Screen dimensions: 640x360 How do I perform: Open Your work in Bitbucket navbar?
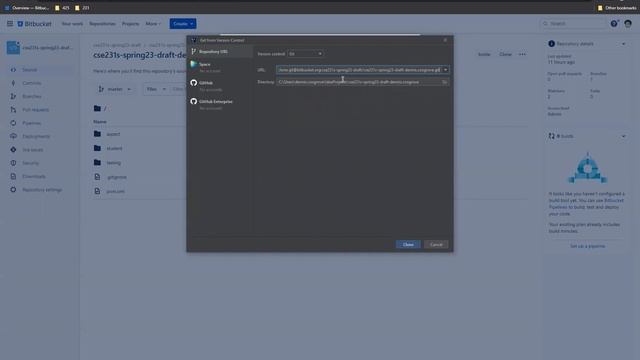[72, 24]
